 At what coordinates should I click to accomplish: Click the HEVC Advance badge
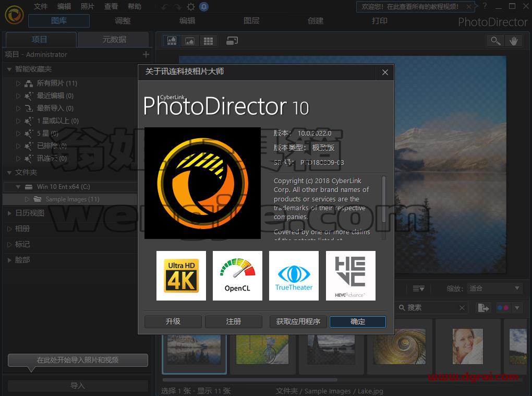tap(350, 275)
